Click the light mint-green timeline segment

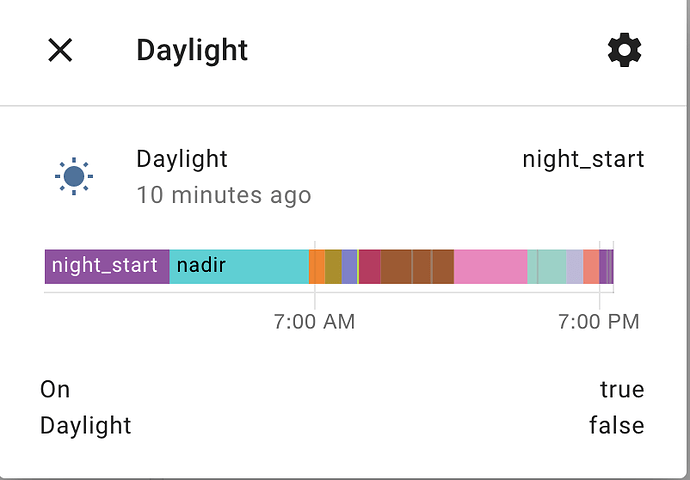[x=547, y=266]
